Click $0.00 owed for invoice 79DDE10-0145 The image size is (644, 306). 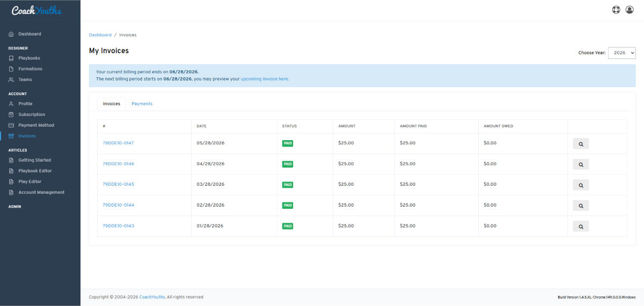coord(490,184)
